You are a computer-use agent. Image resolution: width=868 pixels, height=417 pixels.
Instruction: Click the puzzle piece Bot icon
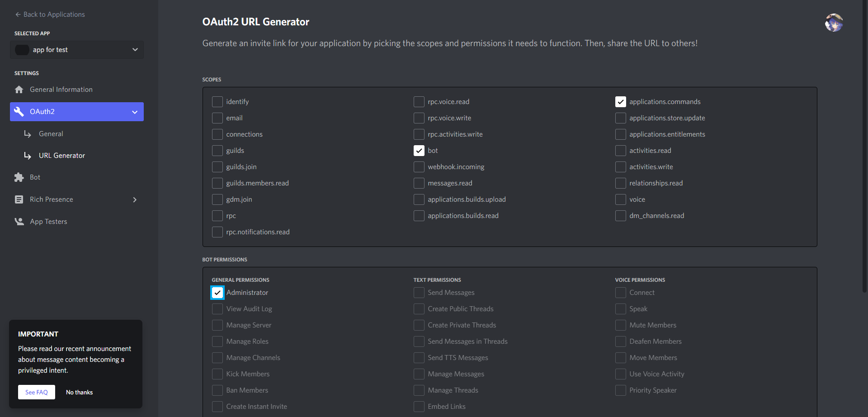(19, 177)
